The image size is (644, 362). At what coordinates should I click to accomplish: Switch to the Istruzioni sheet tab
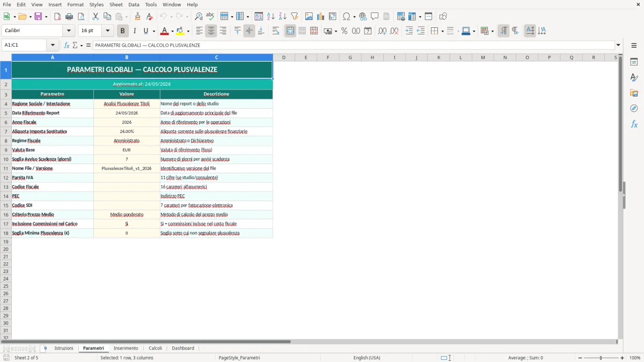[x=63, y=348]
